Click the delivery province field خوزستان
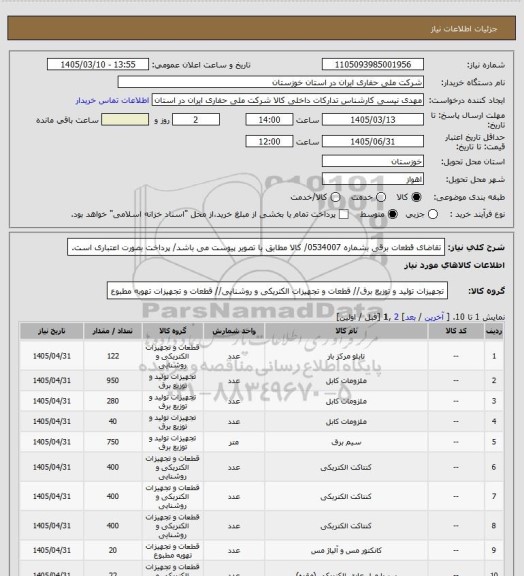 (373, 161)
